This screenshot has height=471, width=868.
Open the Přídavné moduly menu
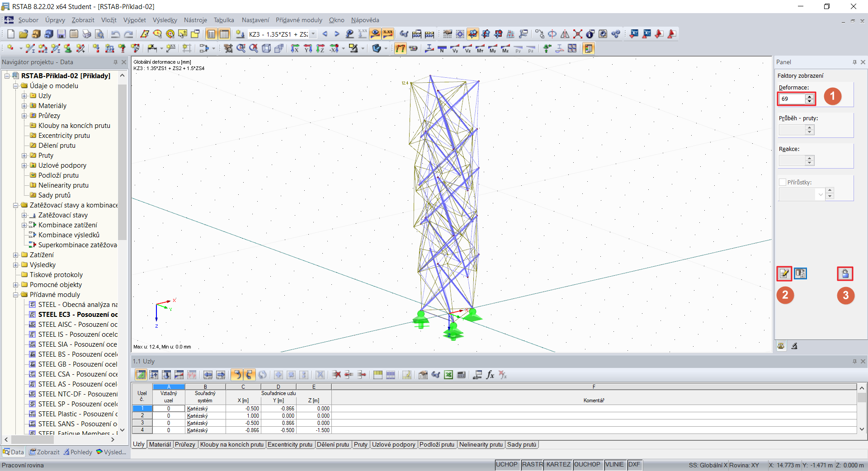(299, 20)
